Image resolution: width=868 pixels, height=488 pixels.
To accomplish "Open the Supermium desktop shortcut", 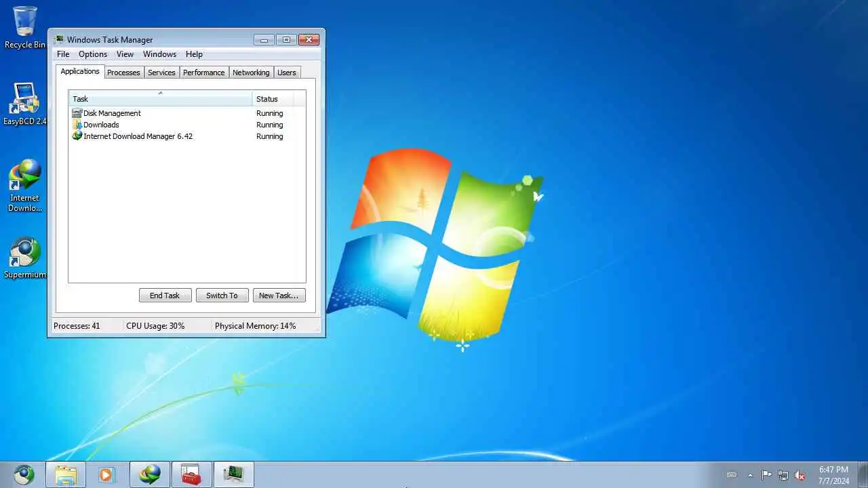I will 25,258.
